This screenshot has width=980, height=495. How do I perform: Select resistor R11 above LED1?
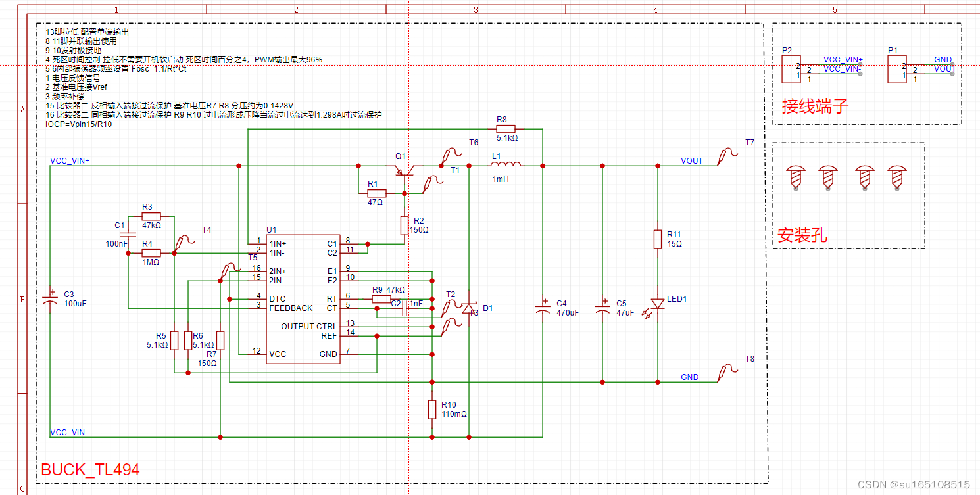(657, 239)
